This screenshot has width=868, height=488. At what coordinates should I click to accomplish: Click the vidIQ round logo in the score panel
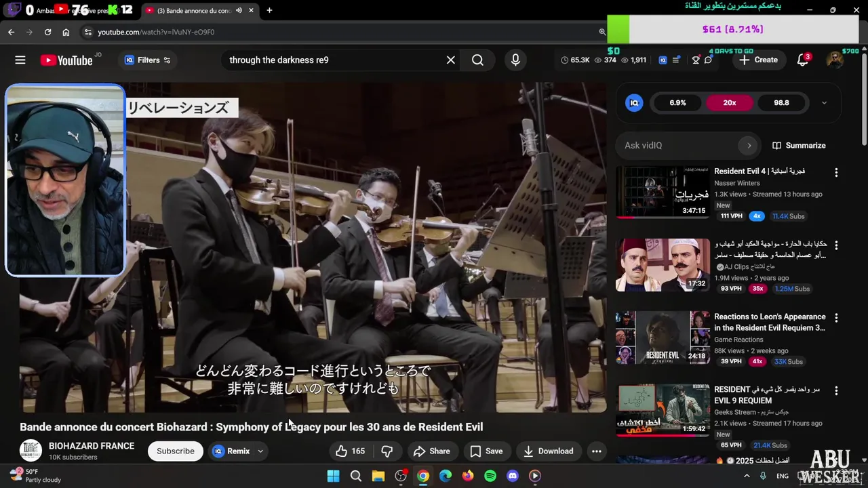(x=634, y=103)
